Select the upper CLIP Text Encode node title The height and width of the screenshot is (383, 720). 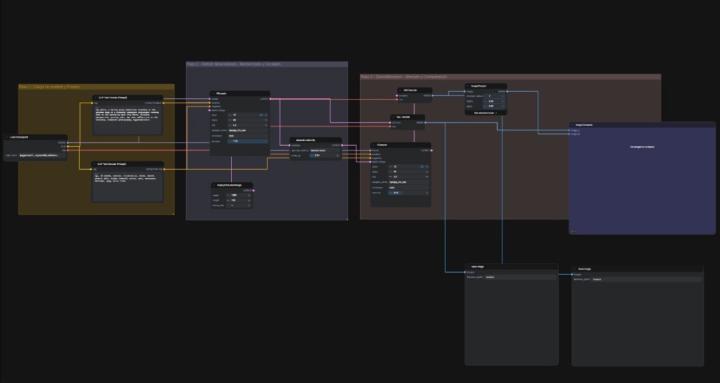112,97
